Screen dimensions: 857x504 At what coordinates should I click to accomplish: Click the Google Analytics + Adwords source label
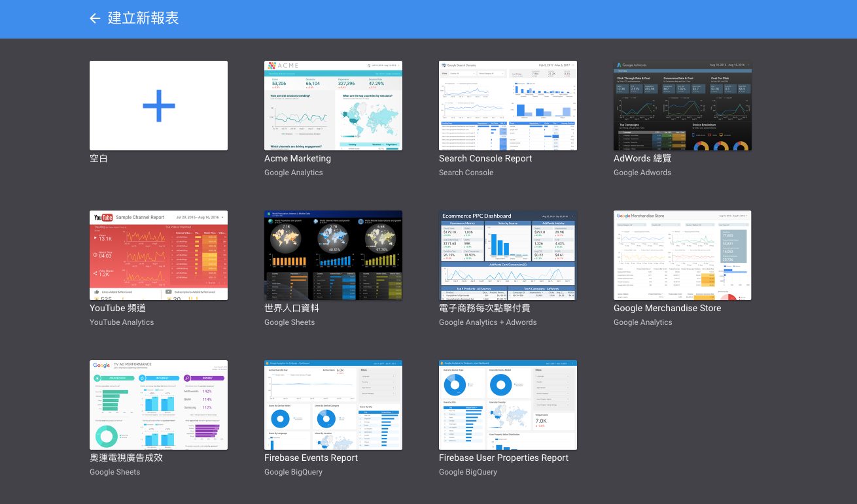488,322
